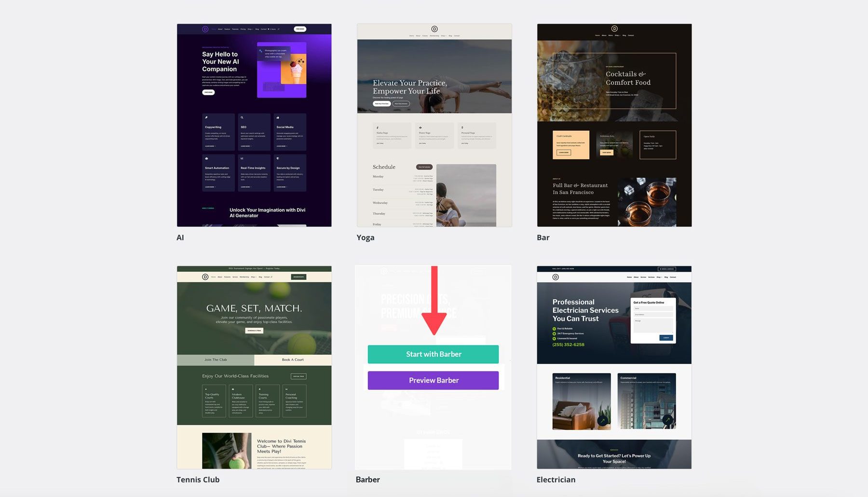Select the Divi logo in the Tennis Club header

205,277
